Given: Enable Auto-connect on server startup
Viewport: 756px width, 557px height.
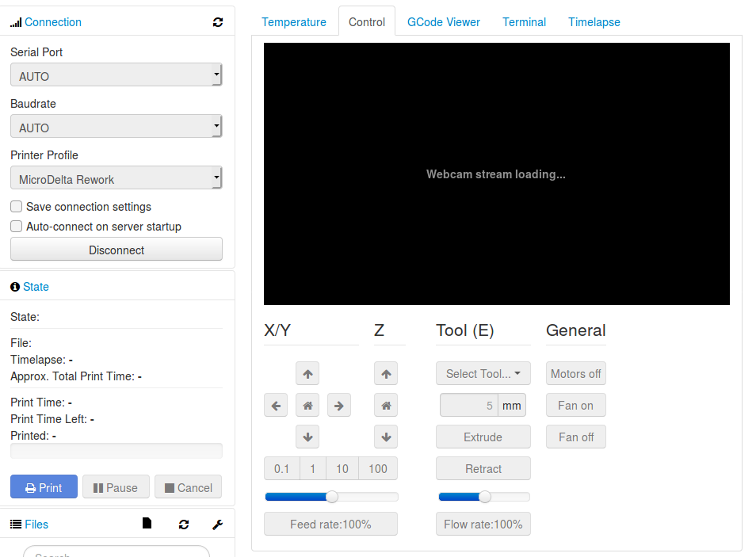Looking at the screenshot, I should [x=16, y=226].
